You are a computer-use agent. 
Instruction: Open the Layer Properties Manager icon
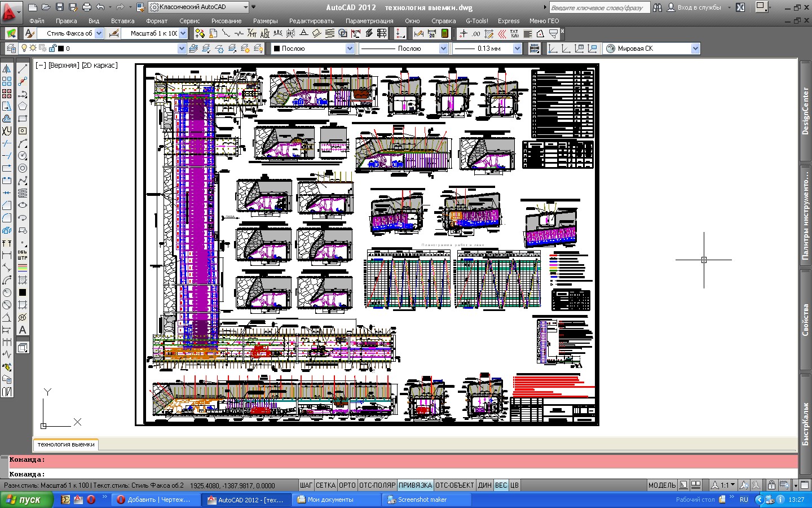(11, 49)
